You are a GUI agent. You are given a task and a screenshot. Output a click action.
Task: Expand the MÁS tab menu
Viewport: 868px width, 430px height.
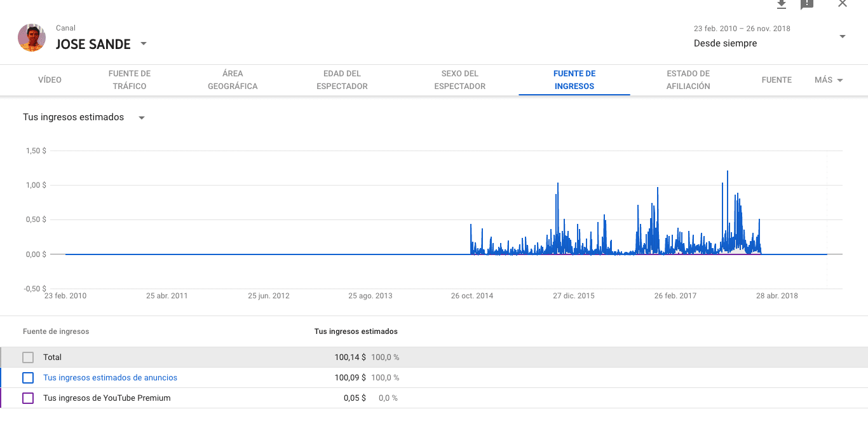[829, 80]
